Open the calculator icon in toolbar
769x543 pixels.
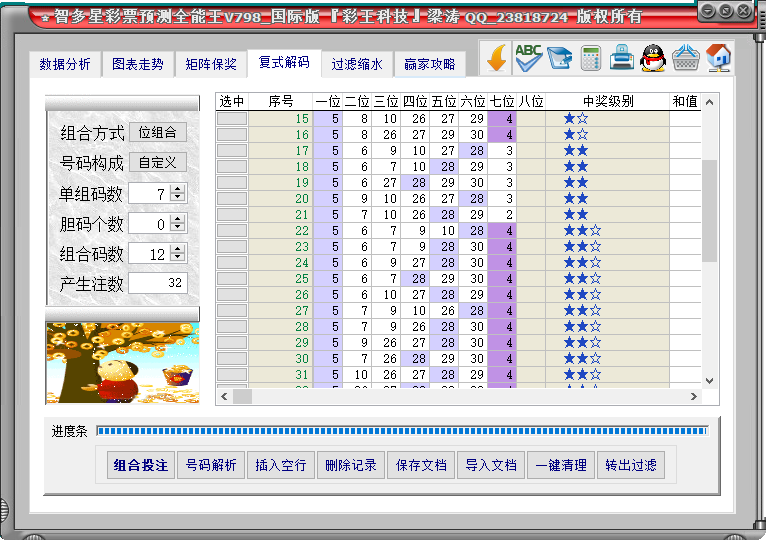pos(591,59)
